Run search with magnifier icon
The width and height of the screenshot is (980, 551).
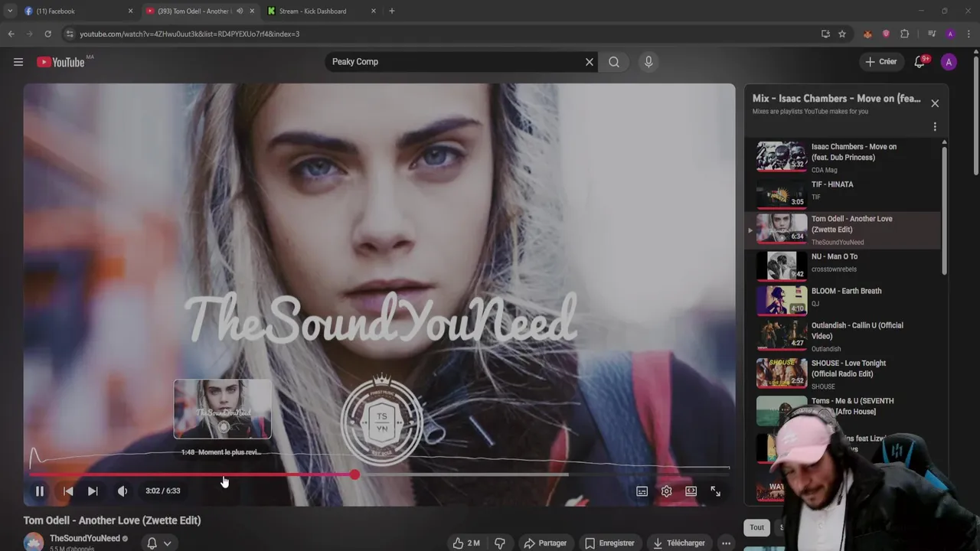[614, 62]
